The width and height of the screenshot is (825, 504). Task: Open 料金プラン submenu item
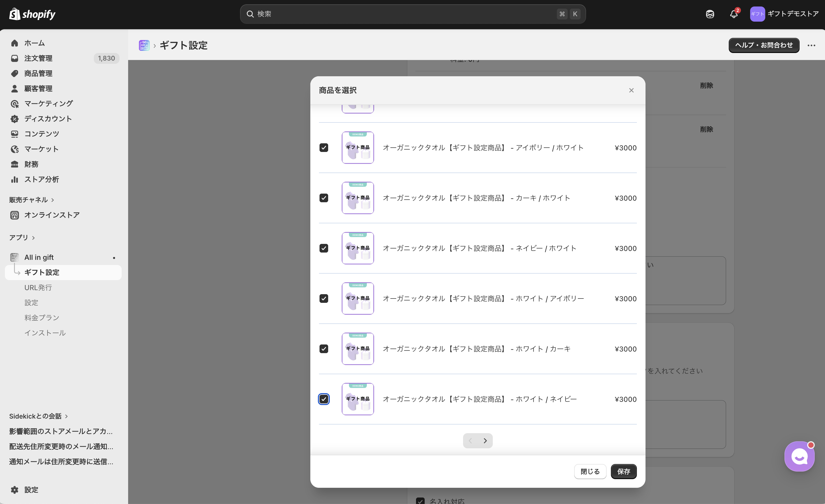pos(42,318)
